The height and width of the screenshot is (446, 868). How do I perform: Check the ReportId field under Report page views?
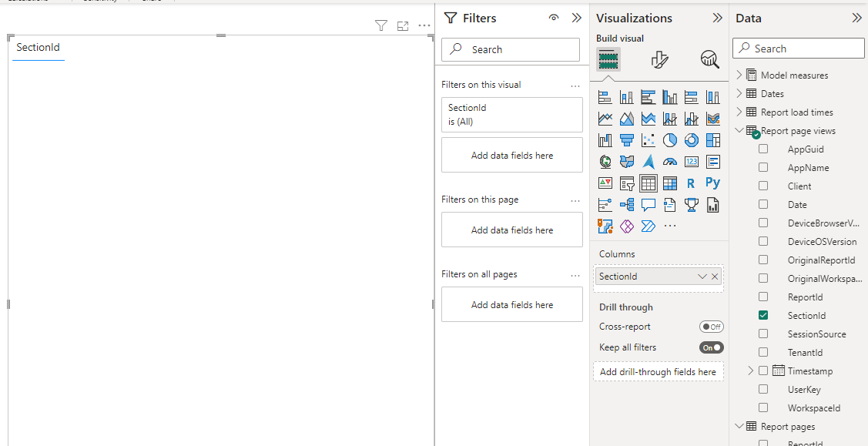(x=763, y=297)
